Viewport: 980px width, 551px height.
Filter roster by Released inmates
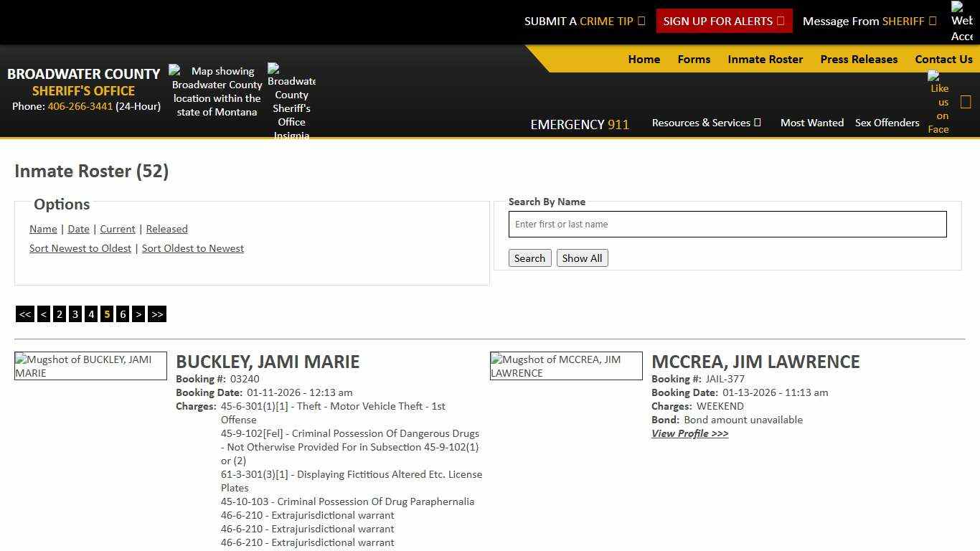coord(166,229)
